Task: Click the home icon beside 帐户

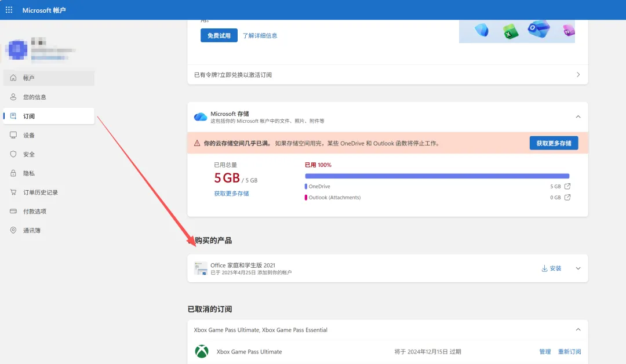Action: 13,78
